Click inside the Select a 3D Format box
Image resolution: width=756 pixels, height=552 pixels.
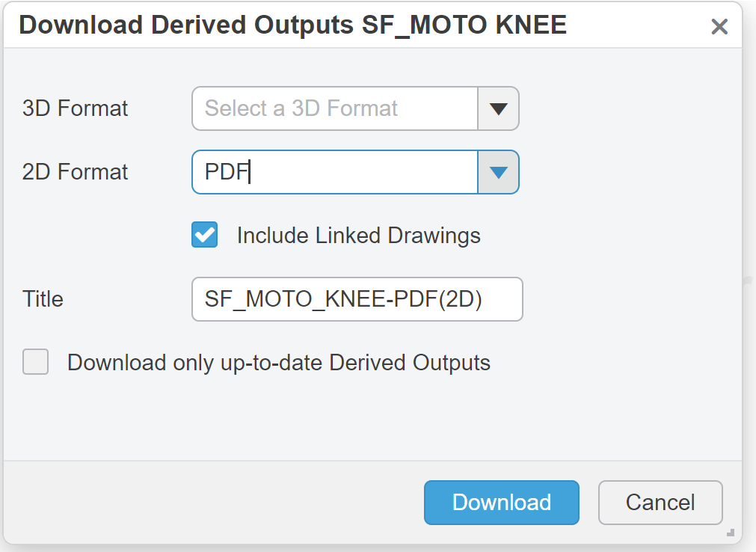[335, 108]
